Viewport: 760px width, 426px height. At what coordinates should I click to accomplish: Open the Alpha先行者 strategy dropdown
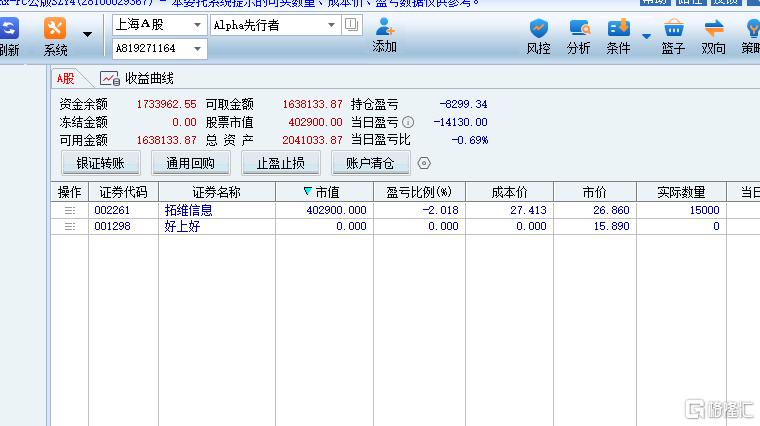[x=332, y=25]
